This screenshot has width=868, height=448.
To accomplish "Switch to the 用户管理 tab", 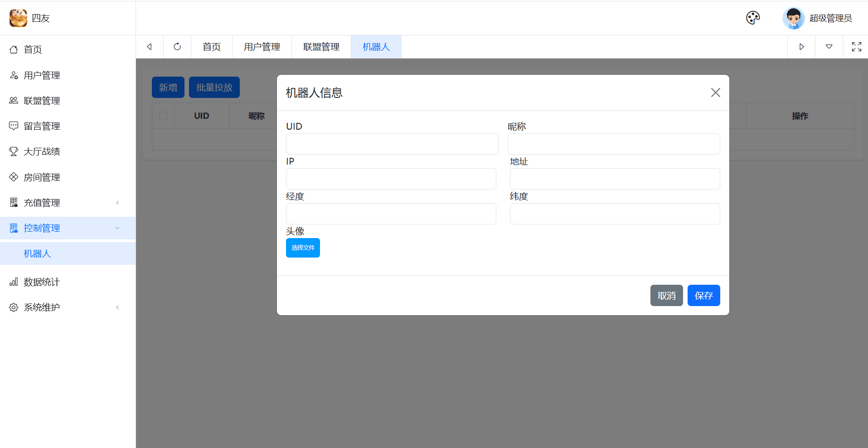I will coord(262,47).
